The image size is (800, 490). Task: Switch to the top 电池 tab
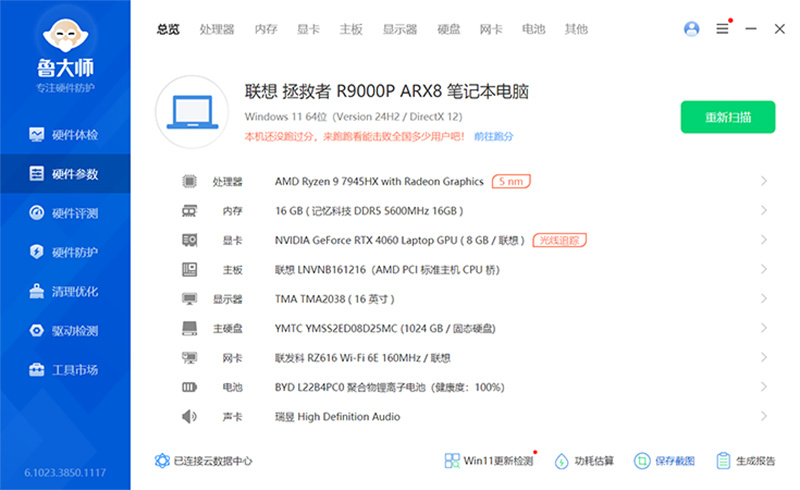pos(534,30)
